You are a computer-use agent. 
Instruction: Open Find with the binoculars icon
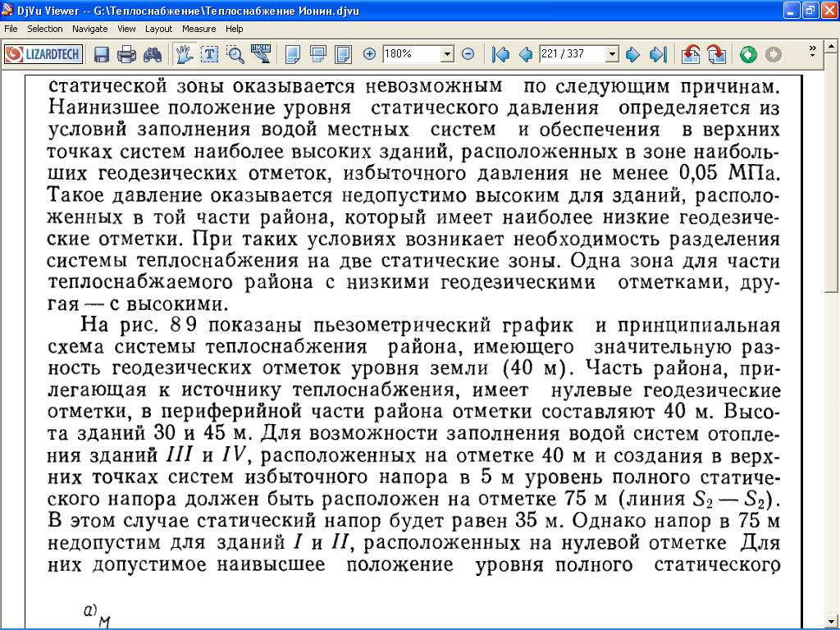[x=153, y=54]
